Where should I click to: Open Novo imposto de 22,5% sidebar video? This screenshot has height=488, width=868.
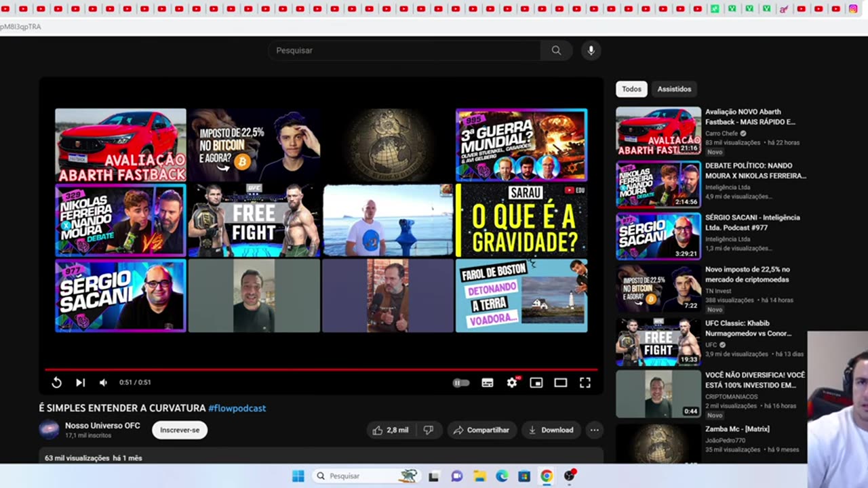[x=747, y=274]
